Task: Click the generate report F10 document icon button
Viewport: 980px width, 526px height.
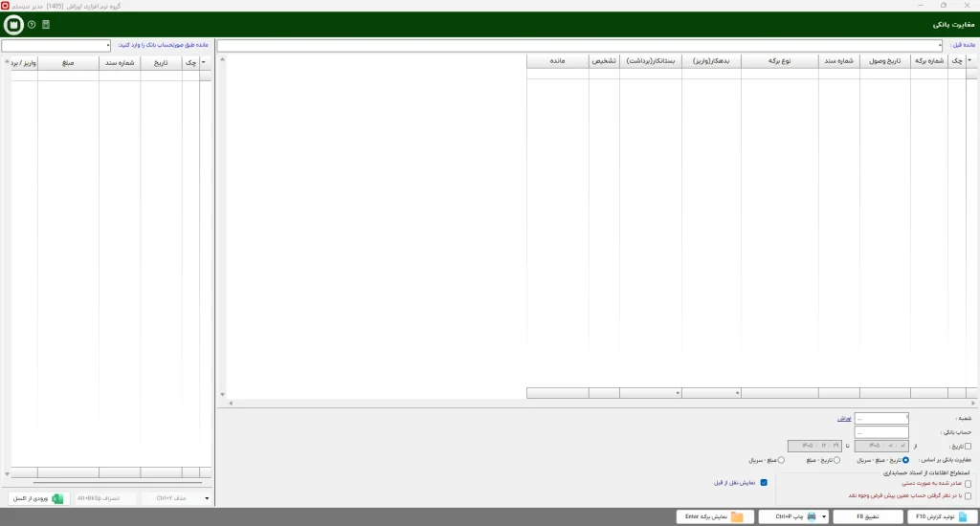Action: (x=943, y=516)
